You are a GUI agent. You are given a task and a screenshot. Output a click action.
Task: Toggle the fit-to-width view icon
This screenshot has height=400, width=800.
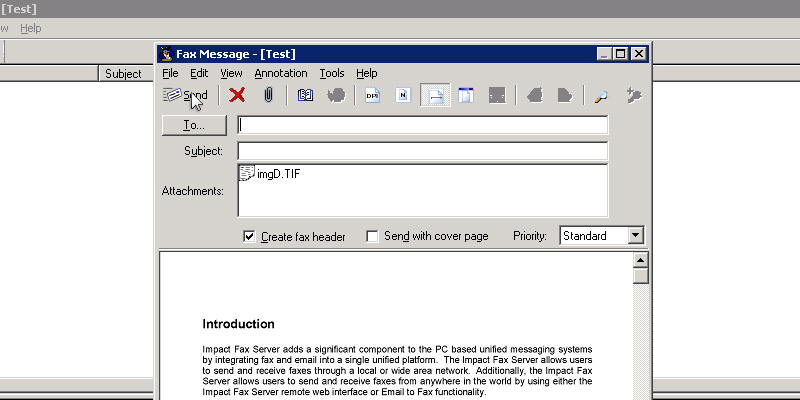[435, 95]
